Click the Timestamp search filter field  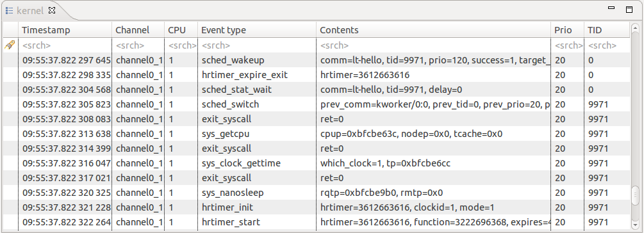[65, 45]
